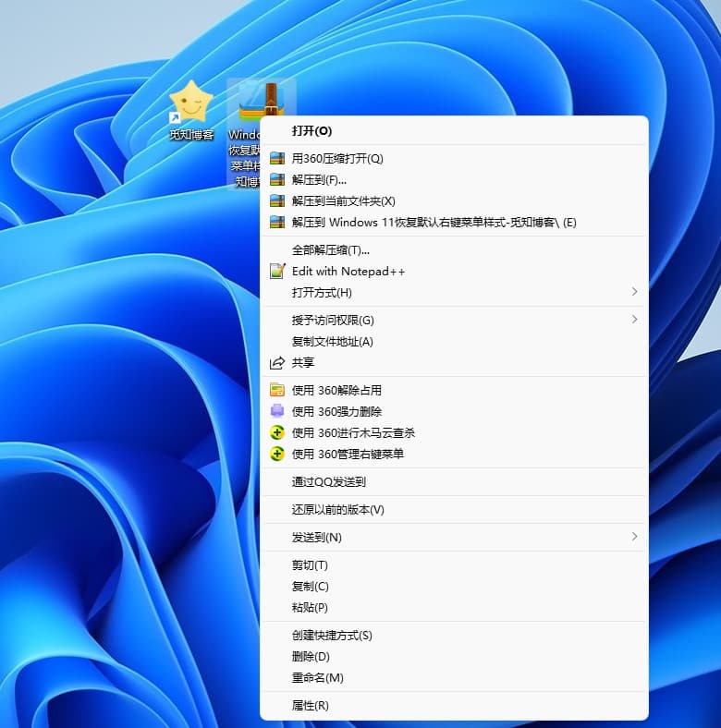
Task: Click the 360管理右键菜单 icon
Action: point(276,454)
